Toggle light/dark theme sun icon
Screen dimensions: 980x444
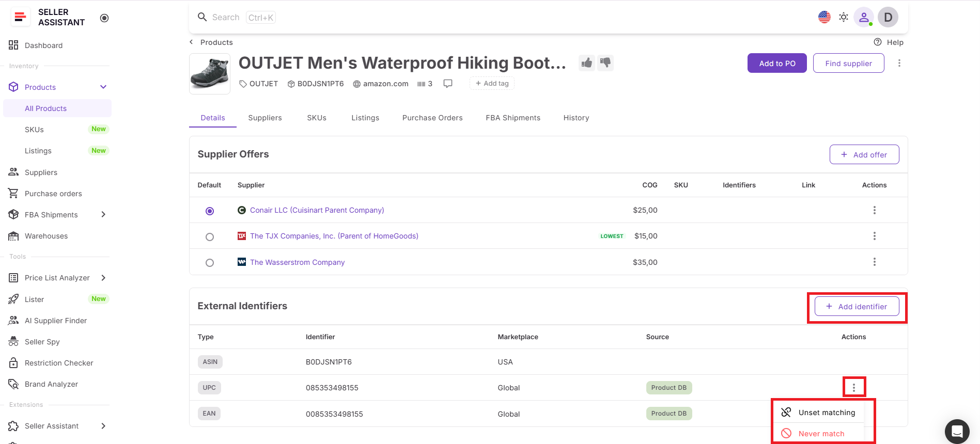[844, 17]
